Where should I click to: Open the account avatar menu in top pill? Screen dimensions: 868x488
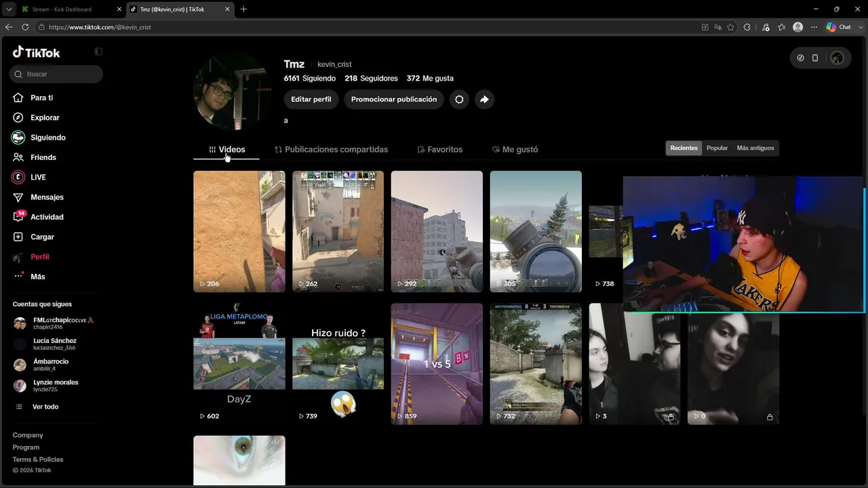(x=837, y=58)
